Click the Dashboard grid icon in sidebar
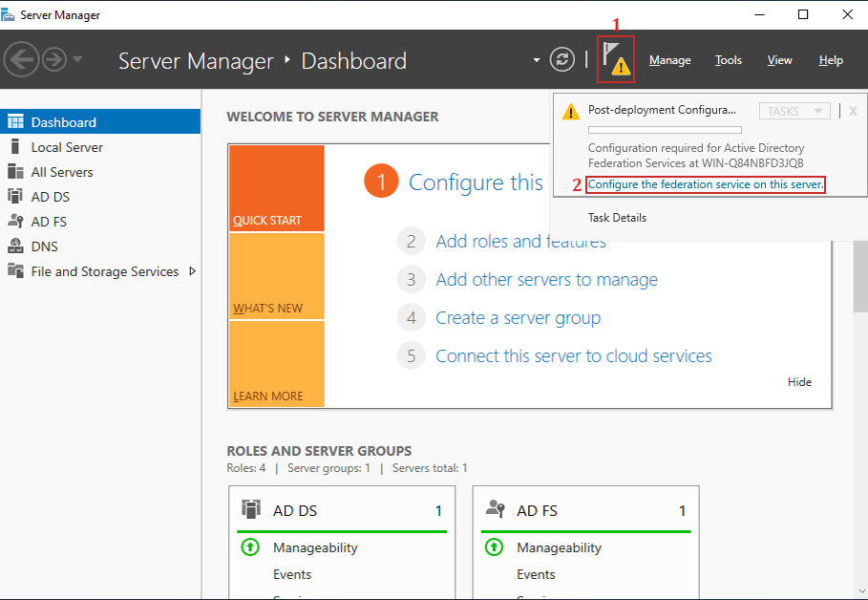This screenshot has height=600, width=868. pos(15,121)
